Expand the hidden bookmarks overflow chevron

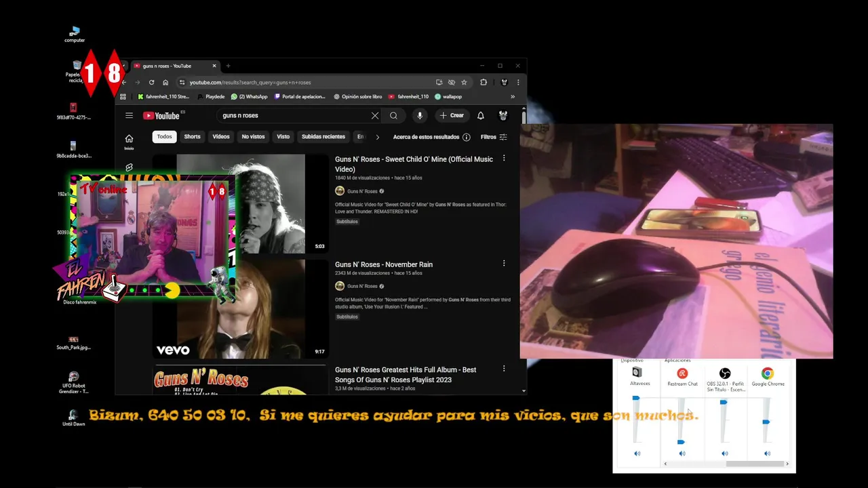(x=513, y=96)
